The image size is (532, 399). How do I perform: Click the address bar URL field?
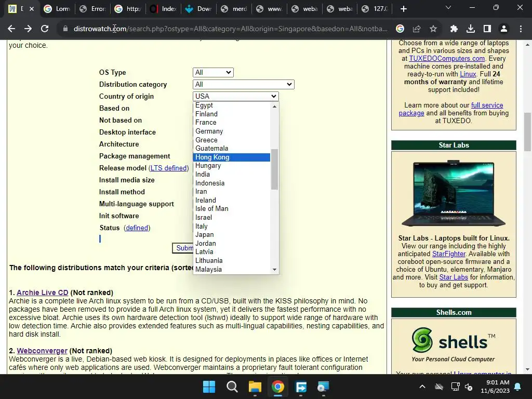(x=230, y=29)
